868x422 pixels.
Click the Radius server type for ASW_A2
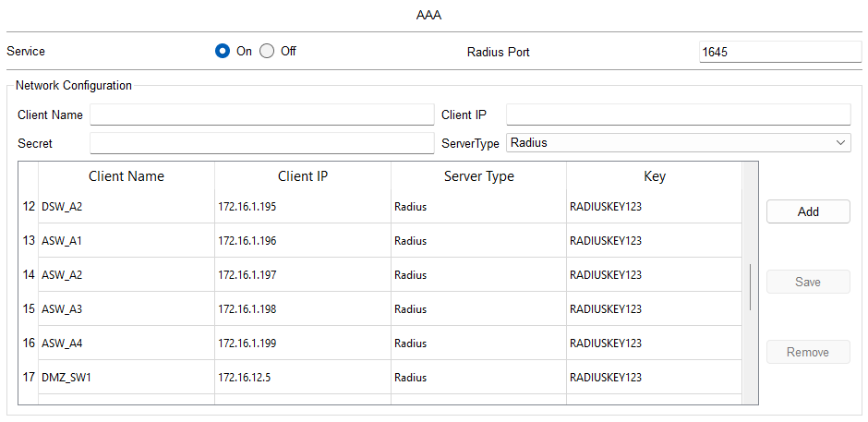coord(479,274)
